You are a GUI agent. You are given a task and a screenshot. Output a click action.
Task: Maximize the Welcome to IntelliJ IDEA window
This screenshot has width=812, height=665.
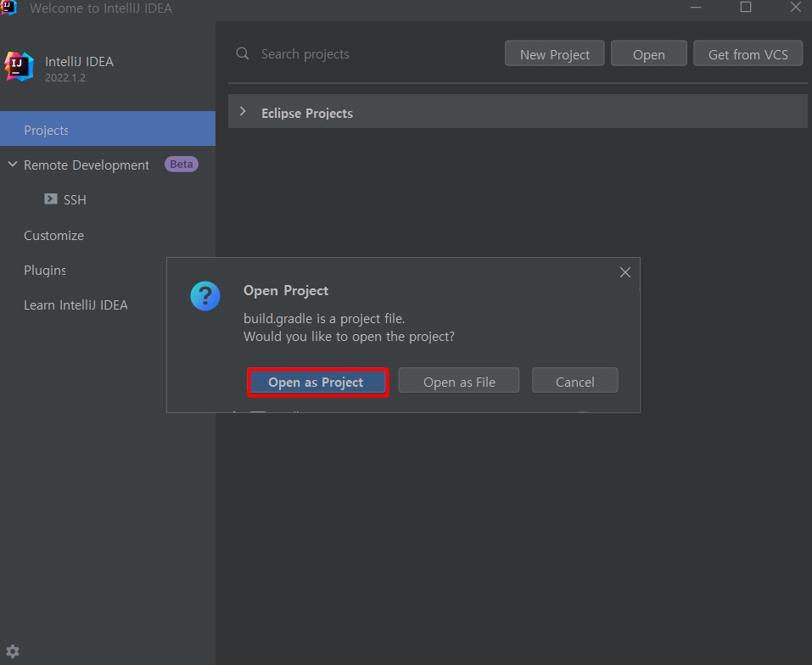coord(746,8)
